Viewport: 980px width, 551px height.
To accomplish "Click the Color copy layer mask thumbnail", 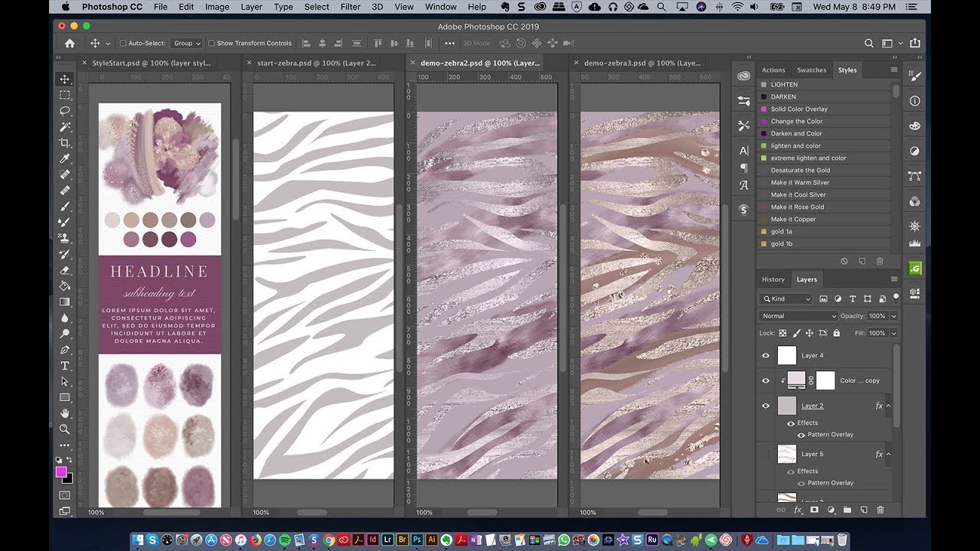I will point(825,380).
